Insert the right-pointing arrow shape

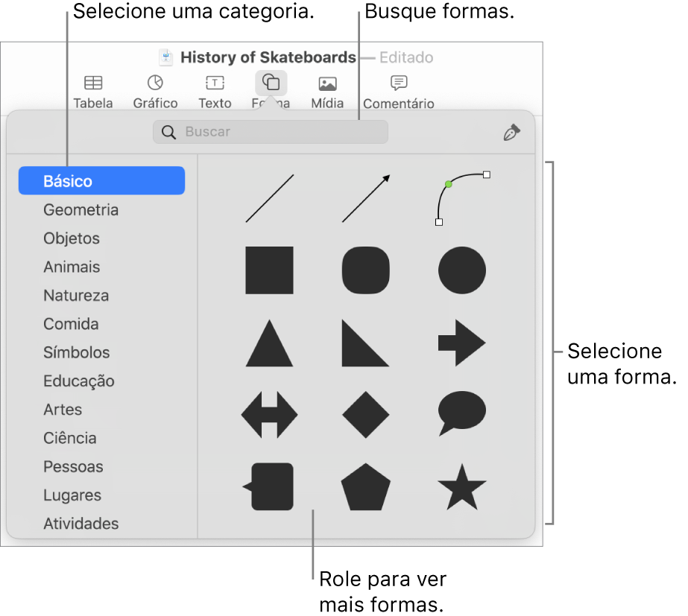pos(462,343)
